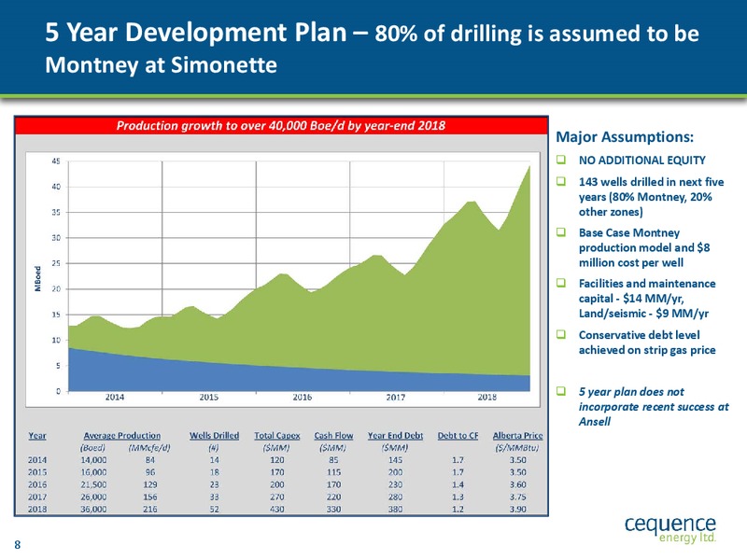Screen dimensions: 747x560
Task: Click the 'Base Case Montney' bullet text
Action: 628,232
